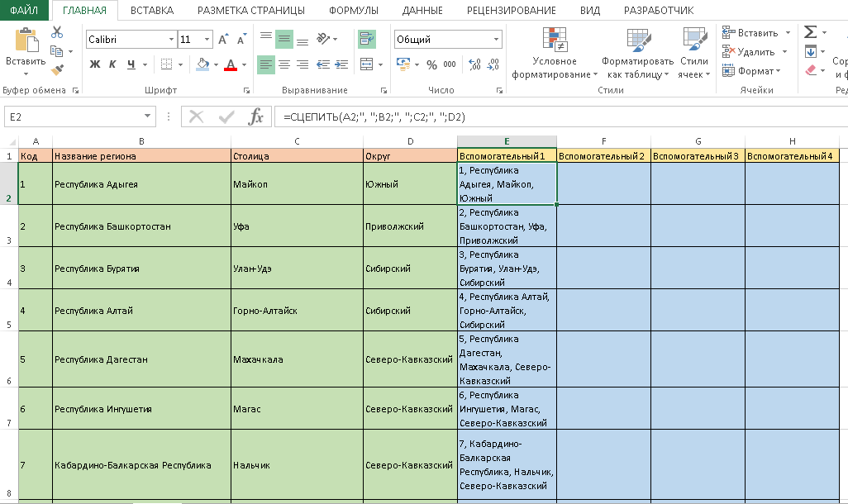Toggle Bottom Align button
The height and width of the screenshot is (504, 848).
303,41
